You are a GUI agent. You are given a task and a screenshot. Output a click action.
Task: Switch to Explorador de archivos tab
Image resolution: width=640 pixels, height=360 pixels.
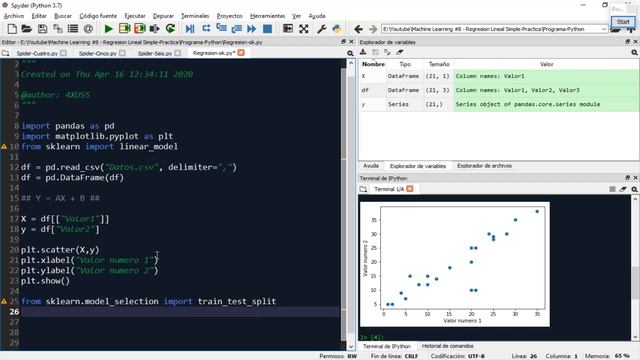coord(484,166)
